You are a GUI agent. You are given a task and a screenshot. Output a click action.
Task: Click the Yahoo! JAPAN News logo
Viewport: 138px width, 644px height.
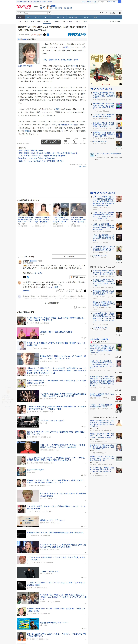pyautogui.click(x=27, y=7)
